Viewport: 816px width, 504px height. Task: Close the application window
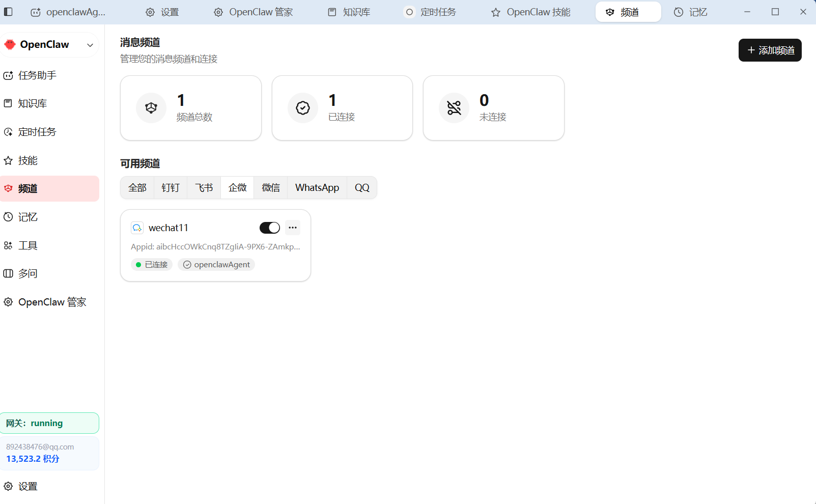click(803, 12)
